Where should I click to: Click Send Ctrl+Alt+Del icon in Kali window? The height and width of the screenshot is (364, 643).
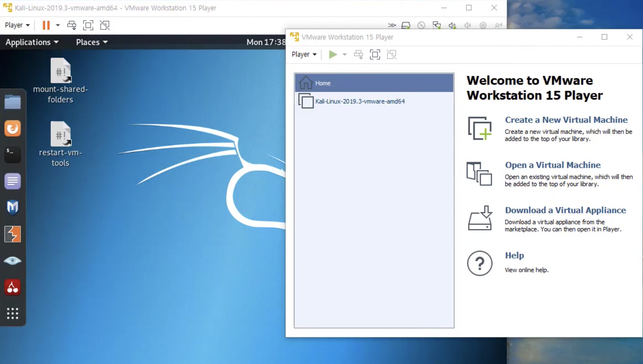(72, 25)
